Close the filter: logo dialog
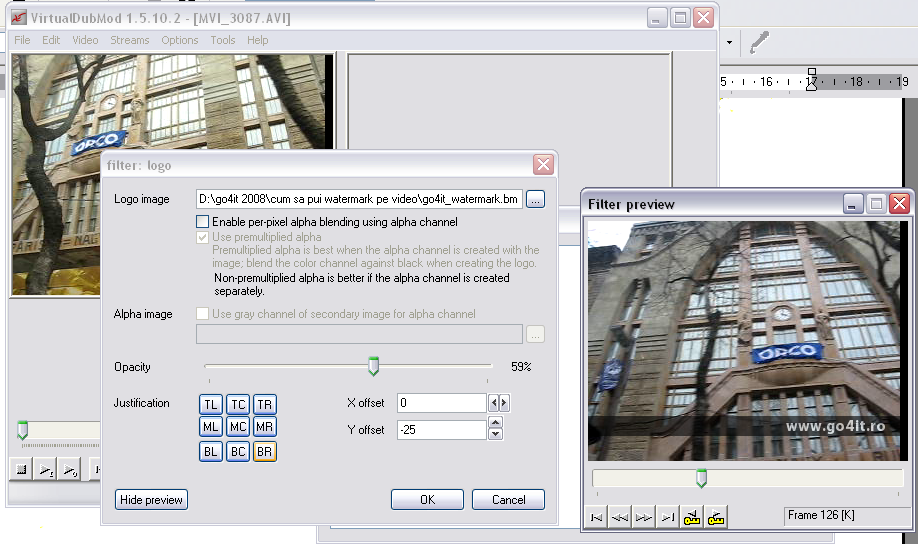 coord(543,165)
